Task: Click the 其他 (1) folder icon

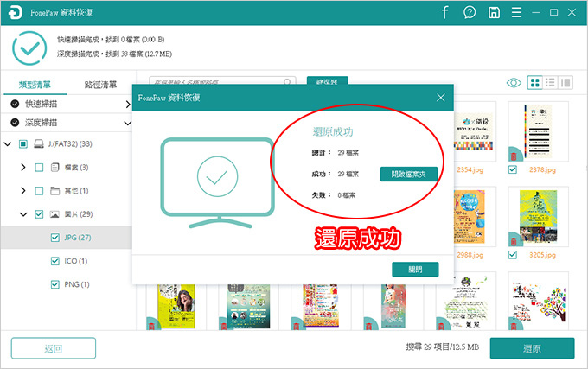Action: [54, 191]
